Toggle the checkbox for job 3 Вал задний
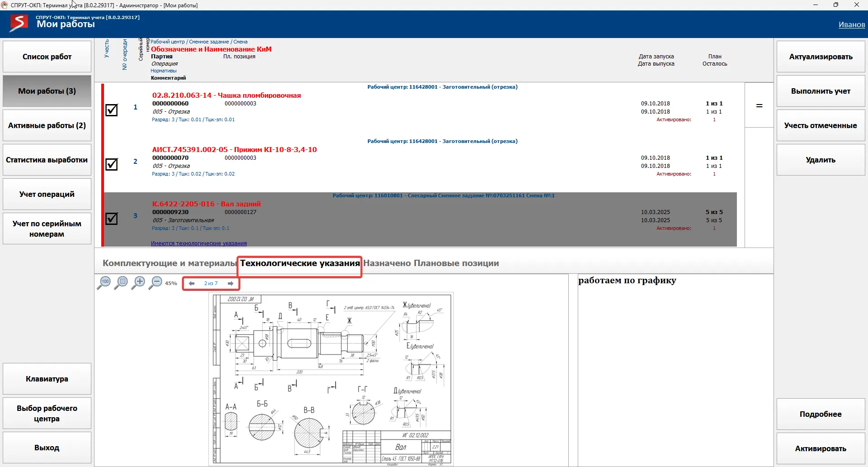Image resolution: width=868 pixels, height=467 pixels. tap(111, 219)
